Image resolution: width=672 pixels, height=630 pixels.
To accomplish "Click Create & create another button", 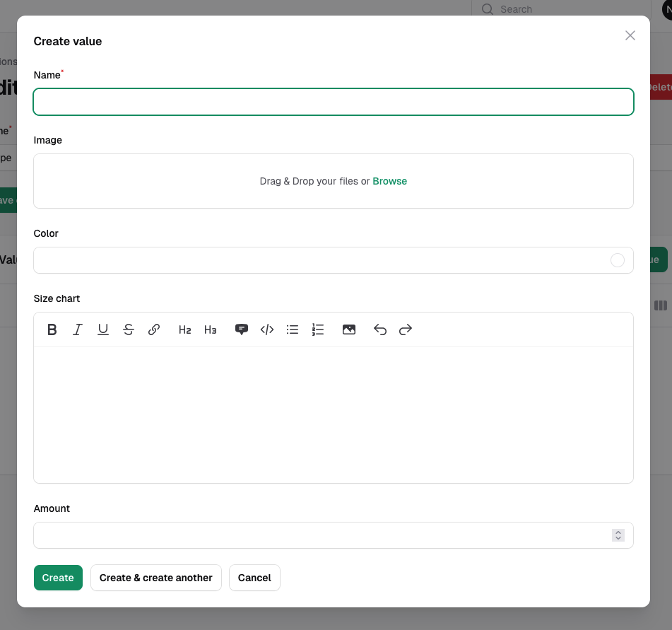I will point(156,578).
